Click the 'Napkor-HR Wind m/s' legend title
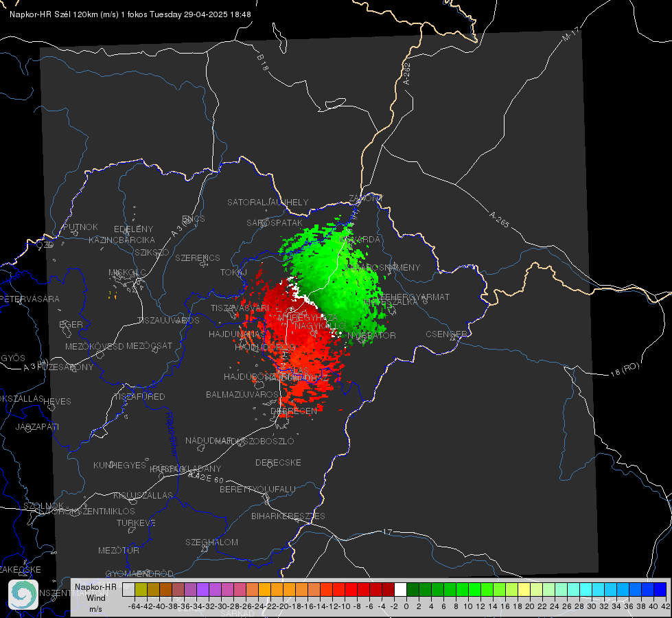Screen dimensions: 672x618 95,597
